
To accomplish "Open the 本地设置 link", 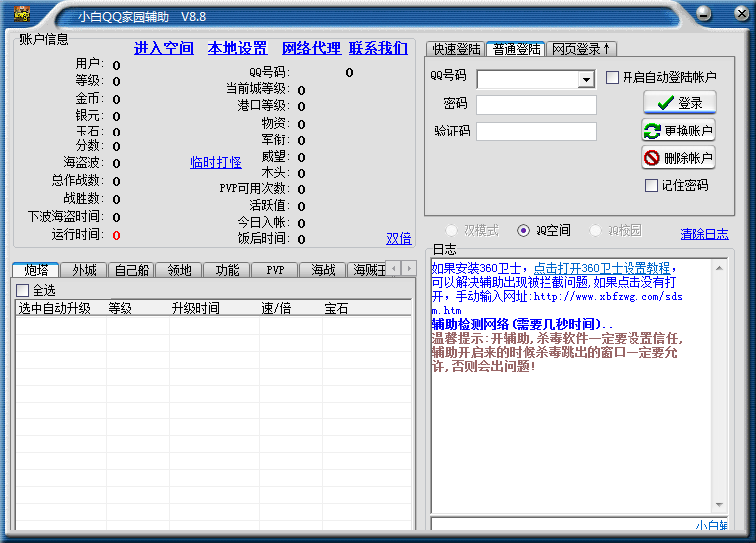I will pos(237,48).
